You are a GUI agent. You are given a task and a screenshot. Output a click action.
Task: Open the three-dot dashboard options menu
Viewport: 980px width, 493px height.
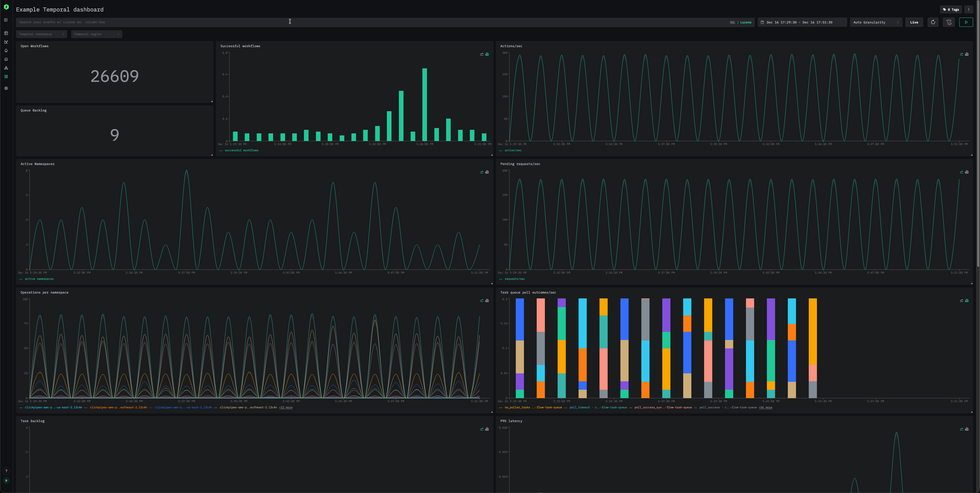click(x=969, y=9)
